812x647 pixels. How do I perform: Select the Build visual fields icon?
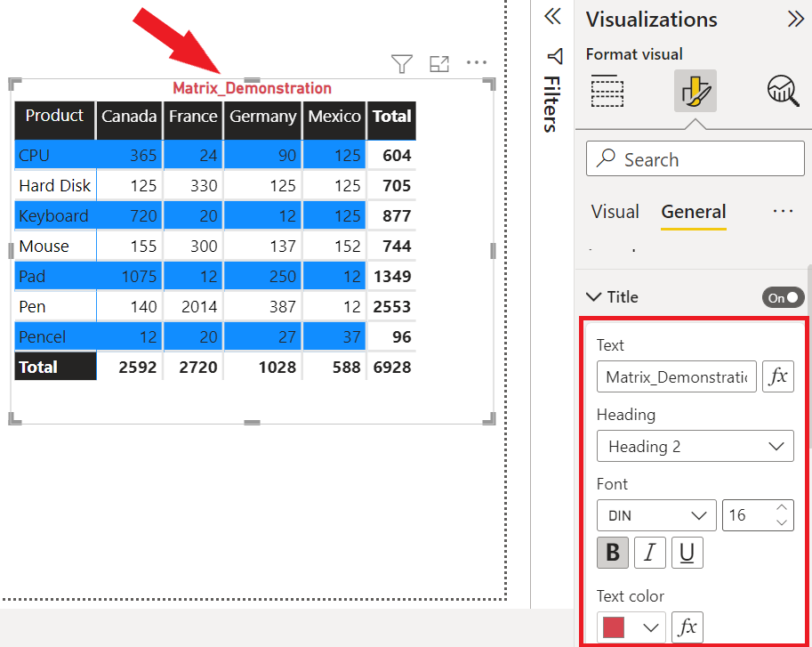click(x=607, y=91)
